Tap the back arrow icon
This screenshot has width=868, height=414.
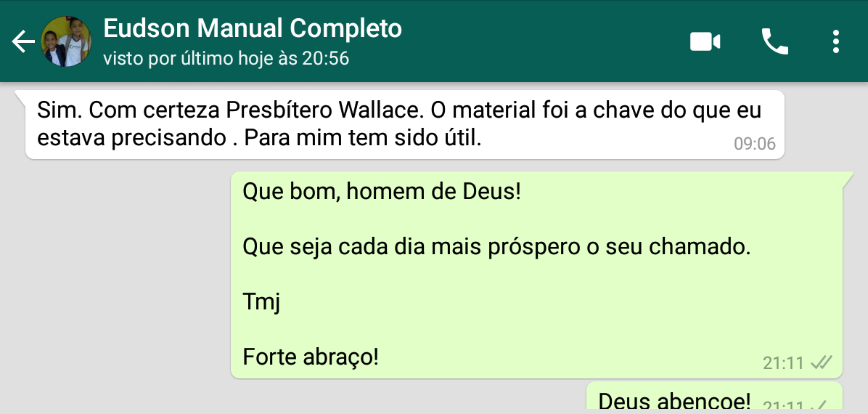pos(22,41)
